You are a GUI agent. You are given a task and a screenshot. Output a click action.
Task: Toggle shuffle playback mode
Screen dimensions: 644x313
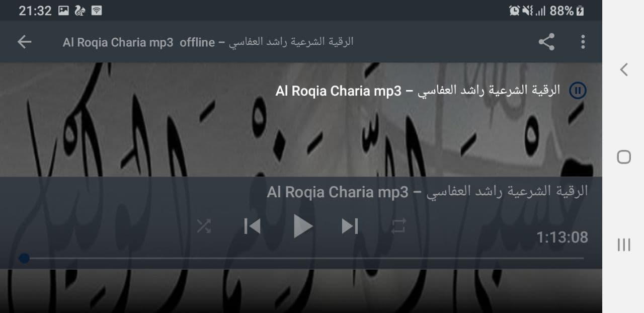tap(204, 226)
